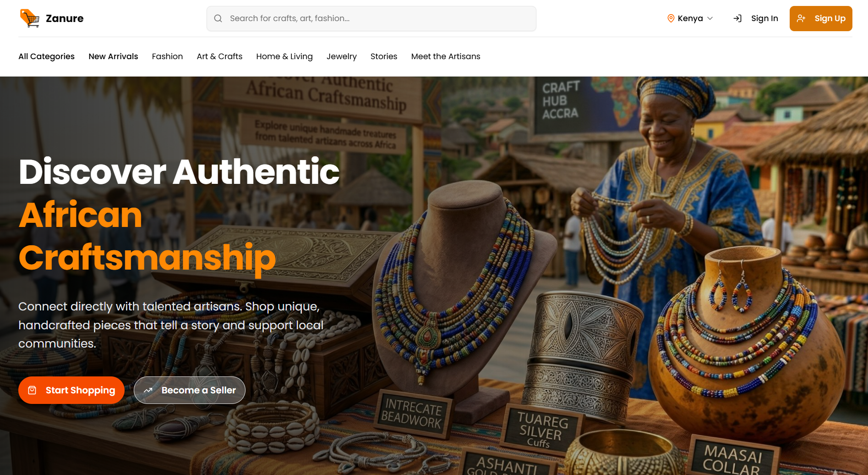This screenshot has height=475, width=868.
Task: Click the Sign In arrow icon
Action: [737, 18]
